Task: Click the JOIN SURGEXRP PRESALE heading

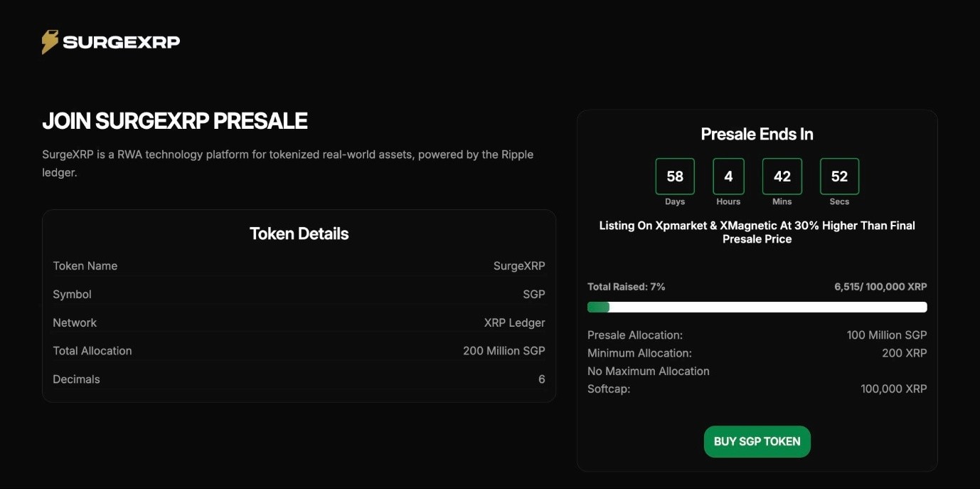Action: pos(175,121)
